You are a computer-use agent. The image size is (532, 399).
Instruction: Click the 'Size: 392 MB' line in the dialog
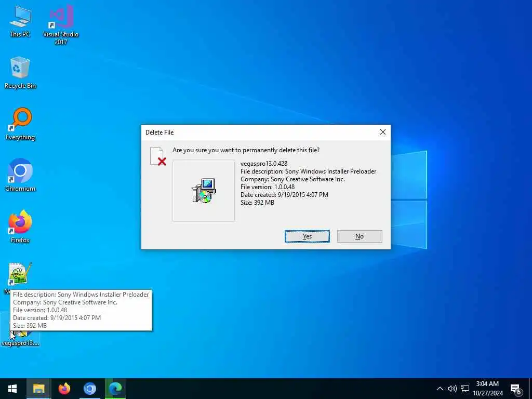(257, 203)
